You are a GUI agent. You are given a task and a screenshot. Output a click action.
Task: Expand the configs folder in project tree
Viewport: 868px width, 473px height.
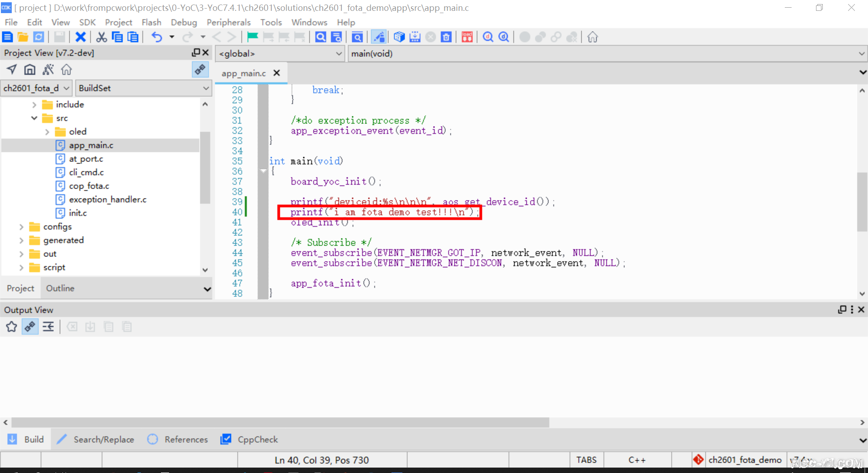21,227
